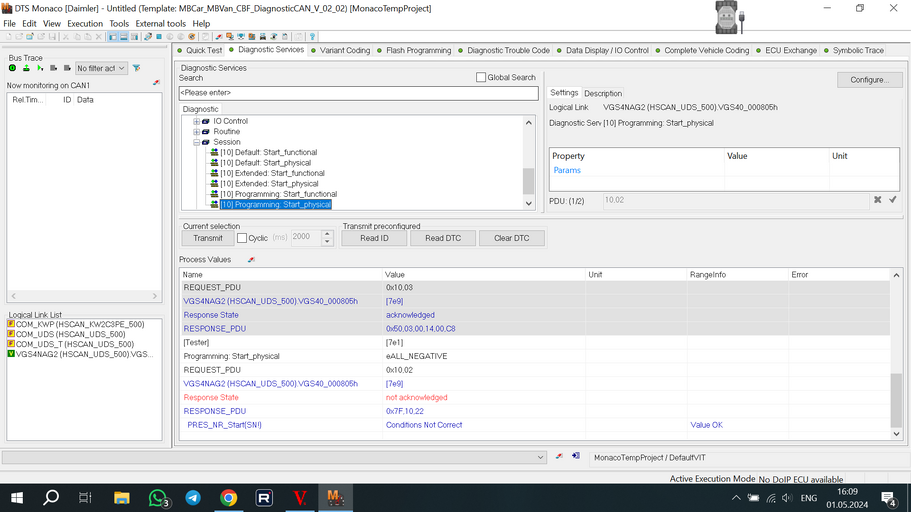
Task: Click the 'Conditions Not Correct' value cell
Action: pos(424,425)
